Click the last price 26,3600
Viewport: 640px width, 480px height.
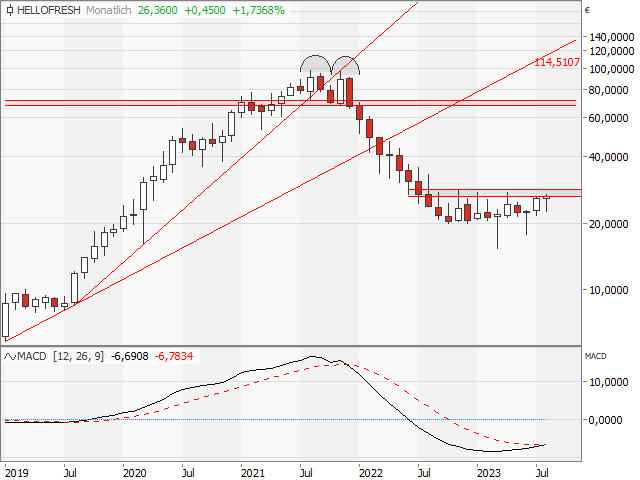[158, 10]
